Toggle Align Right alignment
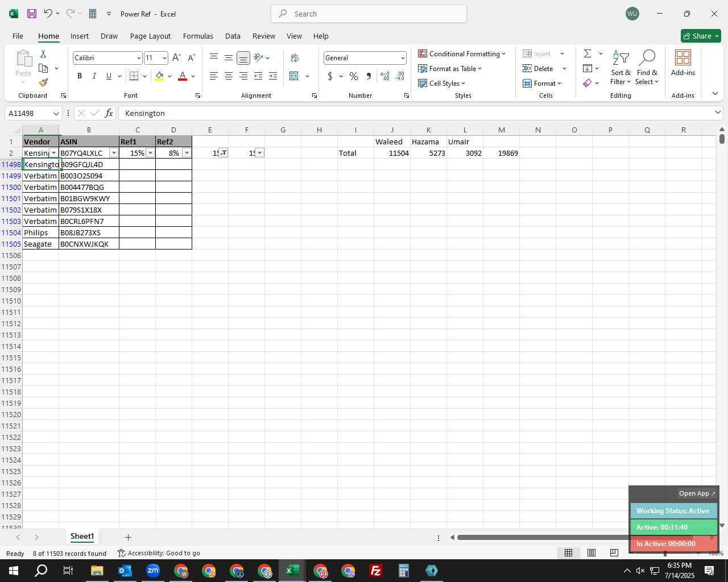Screen dimensions: 728x582 click(243, 76)
